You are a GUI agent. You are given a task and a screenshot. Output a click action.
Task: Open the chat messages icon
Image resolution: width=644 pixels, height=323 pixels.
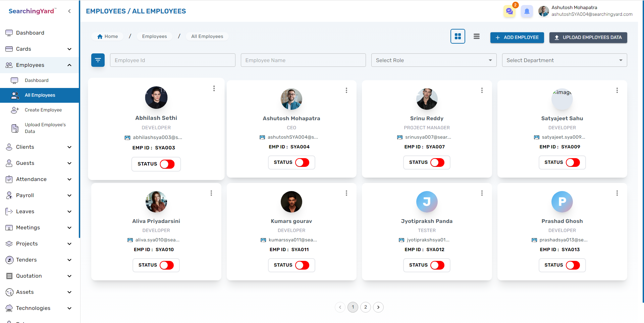tap(509, 11)
